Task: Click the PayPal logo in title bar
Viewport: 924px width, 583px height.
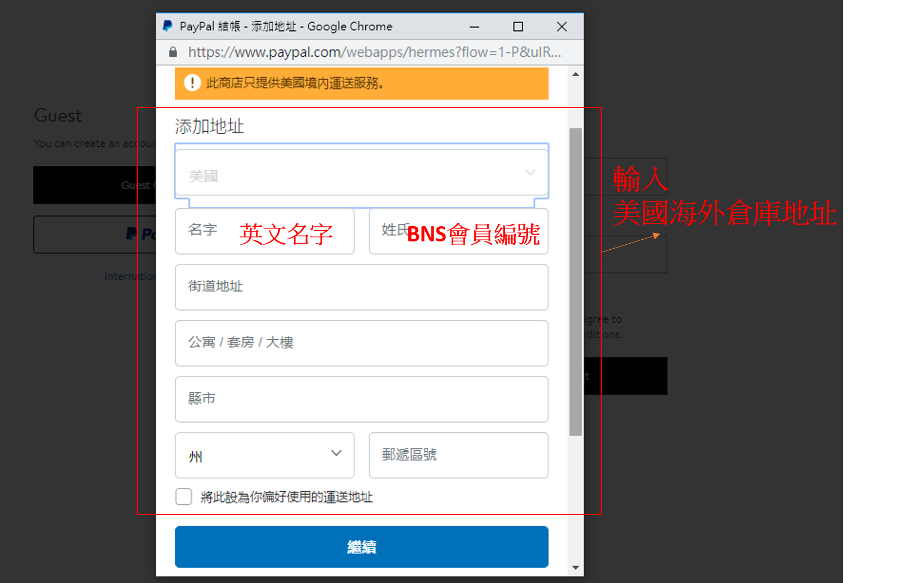Action: point(168,26)
